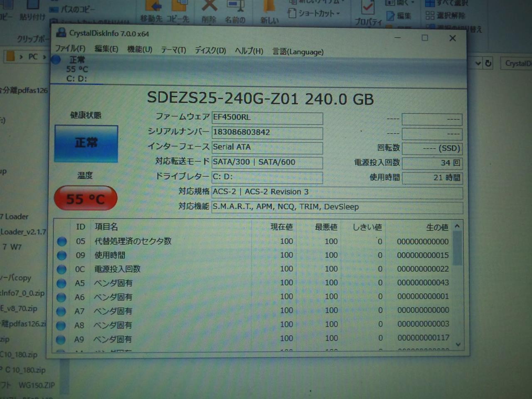Click the SMART table scrollbar thumb
This screenshot has height=399, width=532.
tap(457, 248)
